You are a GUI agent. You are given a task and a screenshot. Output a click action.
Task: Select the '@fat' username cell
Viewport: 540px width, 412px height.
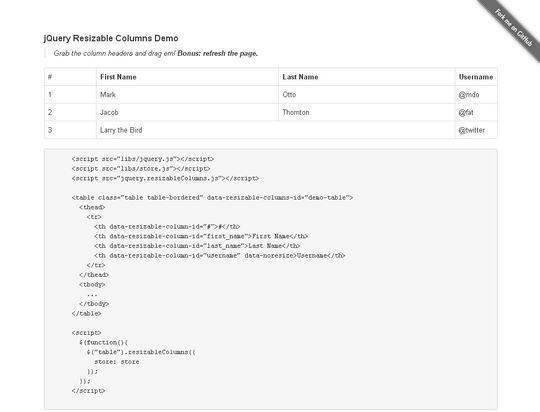(476, 112)
